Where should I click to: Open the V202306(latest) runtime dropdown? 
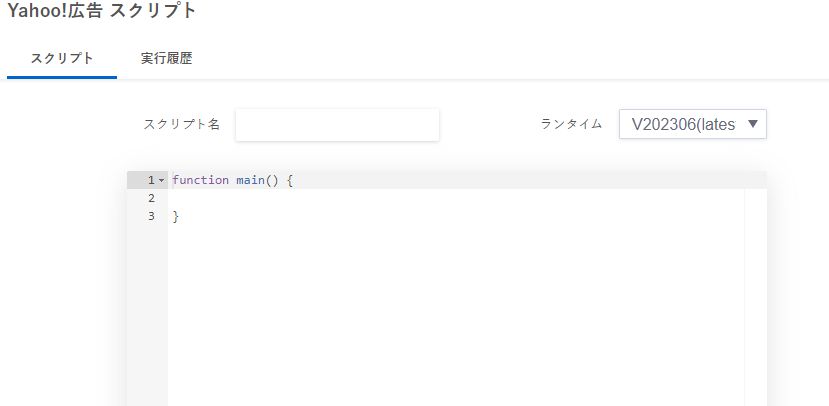point(693,124)
